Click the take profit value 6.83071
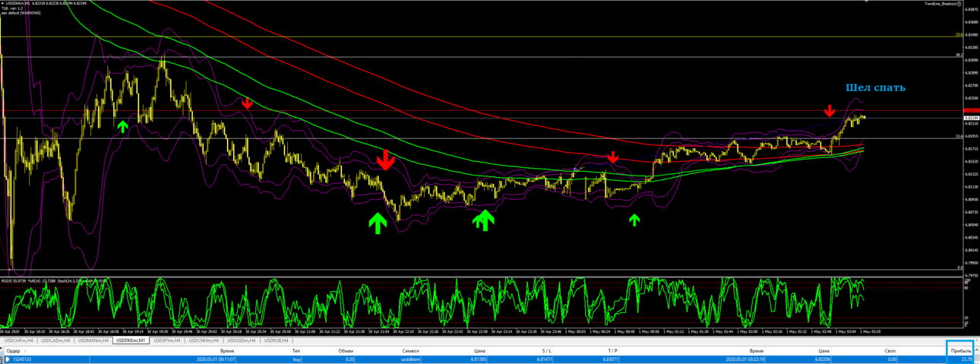The image size is (980, 364). tap(610, 359)
